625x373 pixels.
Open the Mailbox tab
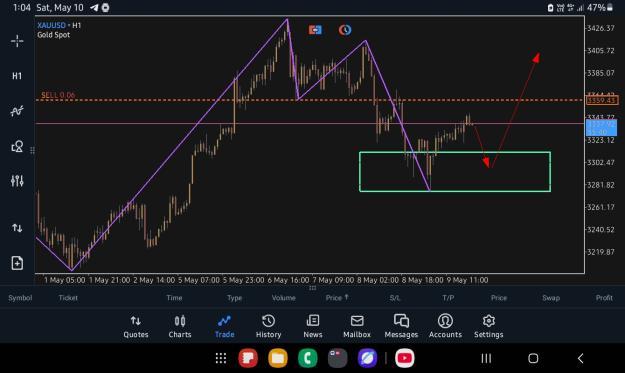[x=357, y=326]
